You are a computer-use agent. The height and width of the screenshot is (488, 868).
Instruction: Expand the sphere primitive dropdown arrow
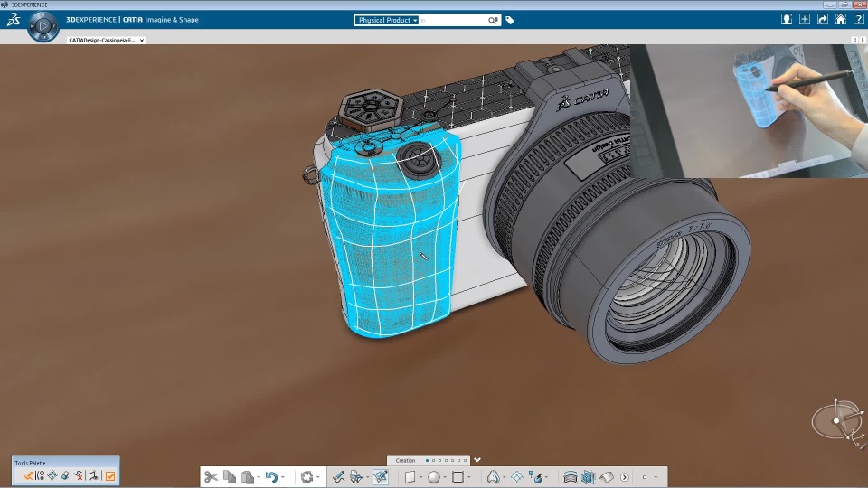pyautogui.click(x=445, y=477)
